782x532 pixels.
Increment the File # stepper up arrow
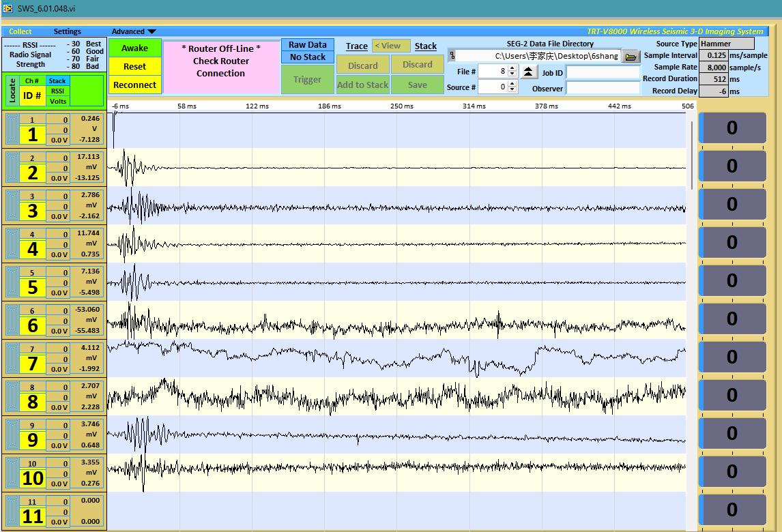coord(512,68)
